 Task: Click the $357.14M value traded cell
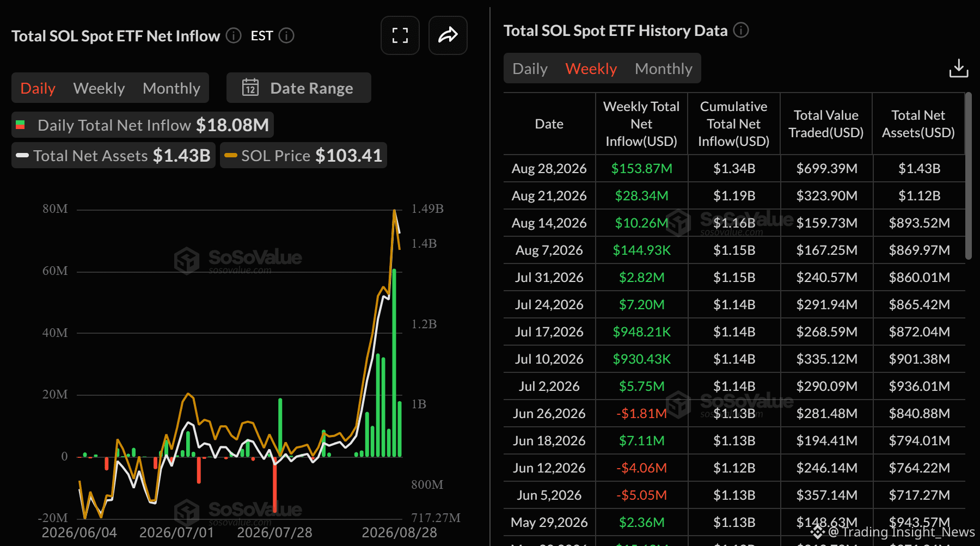coord(827,495)
